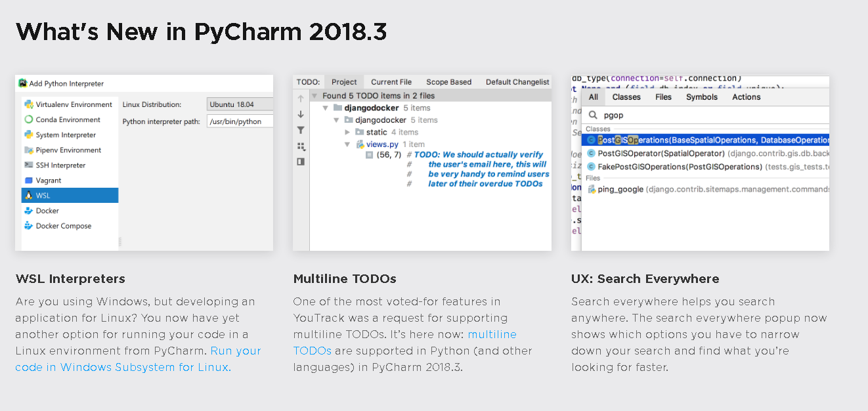The width and height of the screenshot is (868, 411).
Task: Collapse the views.py node in TODO tree
Action: click(x=348, y=144)
